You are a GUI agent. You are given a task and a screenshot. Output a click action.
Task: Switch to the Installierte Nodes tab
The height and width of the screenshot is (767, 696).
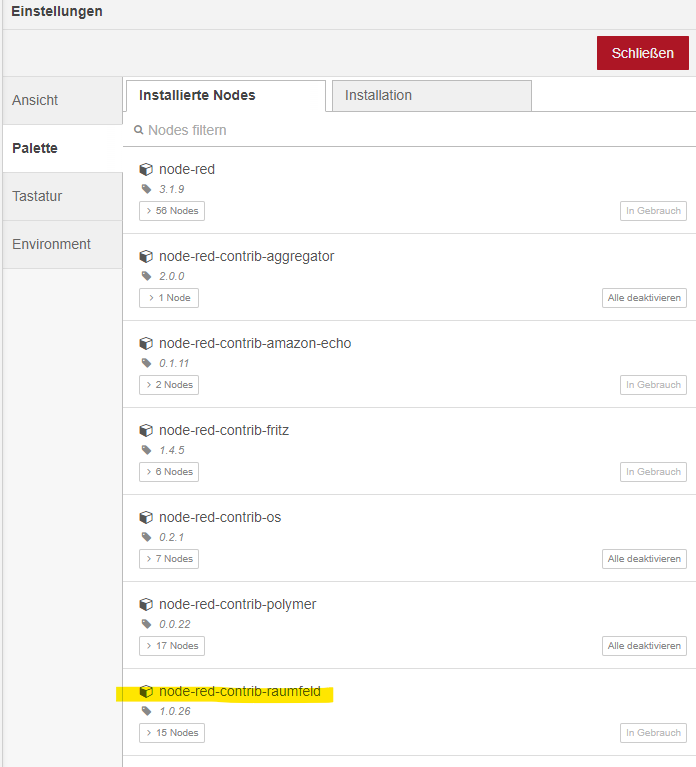[x=226, y=96]
